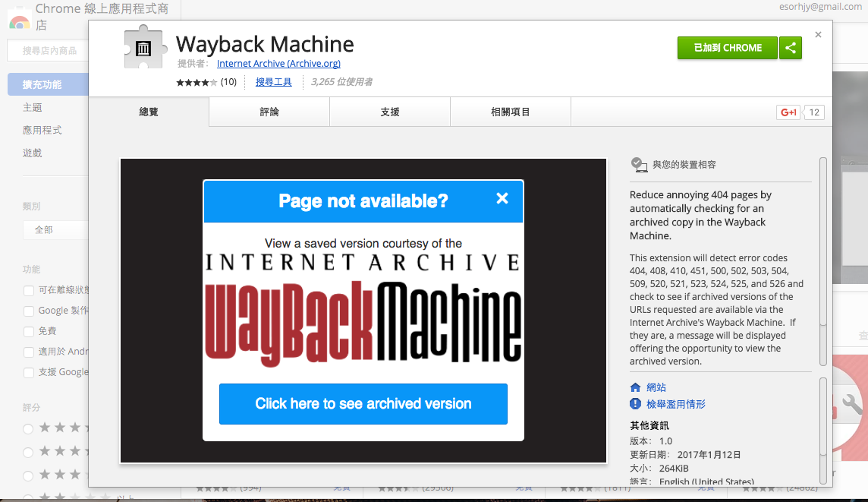Click the 檢舉濫用情形 link
The width and height of the screenshot is (868, 502).
point(676,404)
